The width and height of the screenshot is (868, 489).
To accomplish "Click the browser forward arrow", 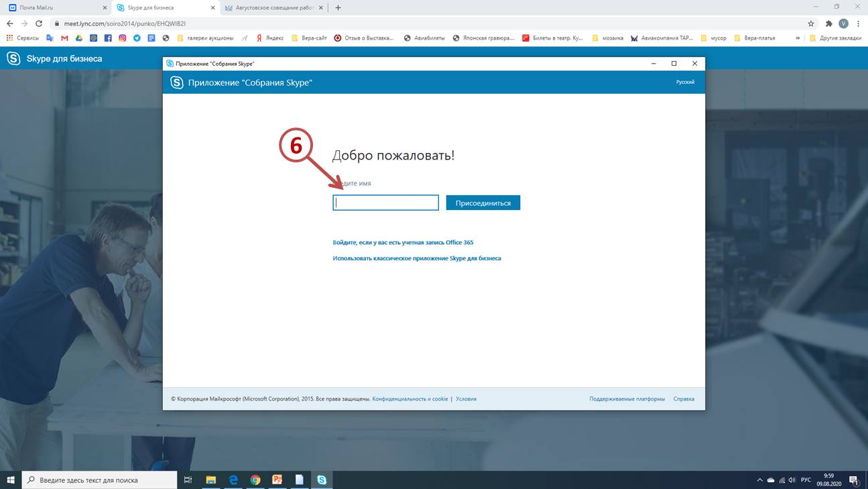I will tap(24, 23).
